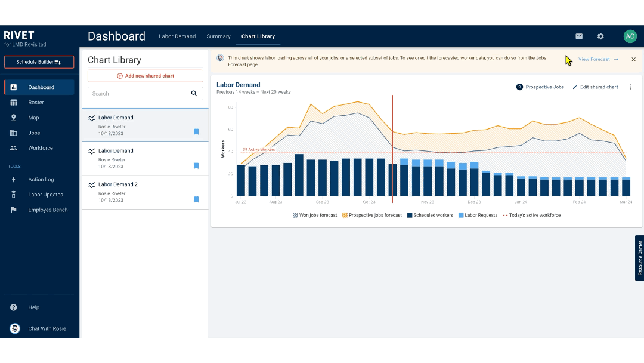The image size is (644, 363).
Task: Switch to the Summary tab
Action: pyautogui.click(x=218, y=36)
